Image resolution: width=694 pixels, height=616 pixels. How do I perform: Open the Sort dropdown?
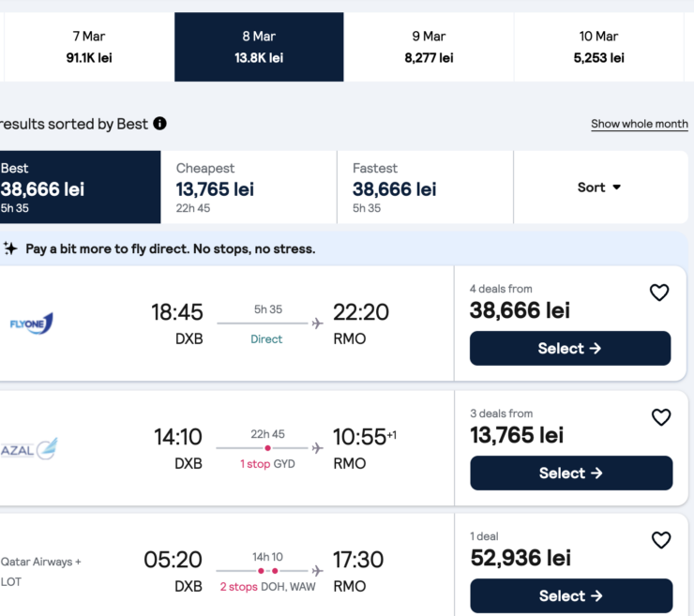(x=599, y=188)
